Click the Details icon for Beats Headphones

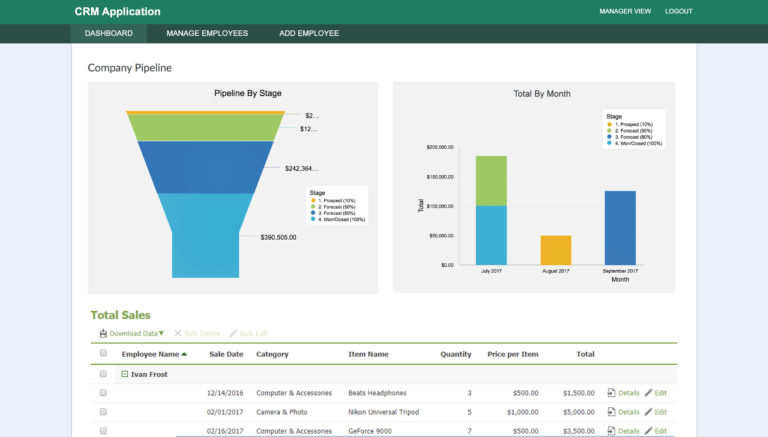coord(612,393)
